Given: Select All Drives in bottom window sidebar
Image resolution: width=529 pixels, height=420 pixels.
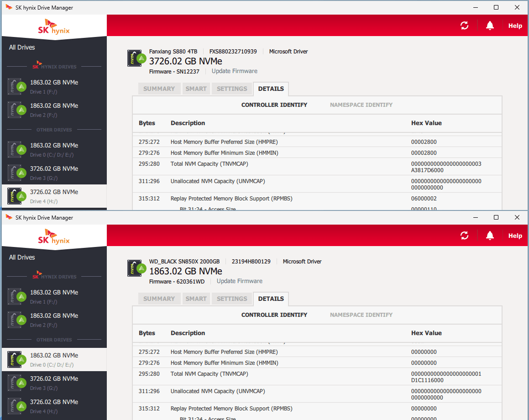Looking at the screenshot, I should coord(22,257).
